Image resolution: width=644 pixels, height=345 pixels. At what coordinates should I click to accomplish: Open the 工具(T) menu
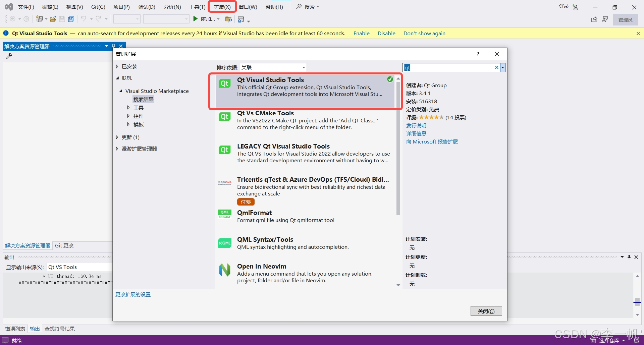click(197, 7)
